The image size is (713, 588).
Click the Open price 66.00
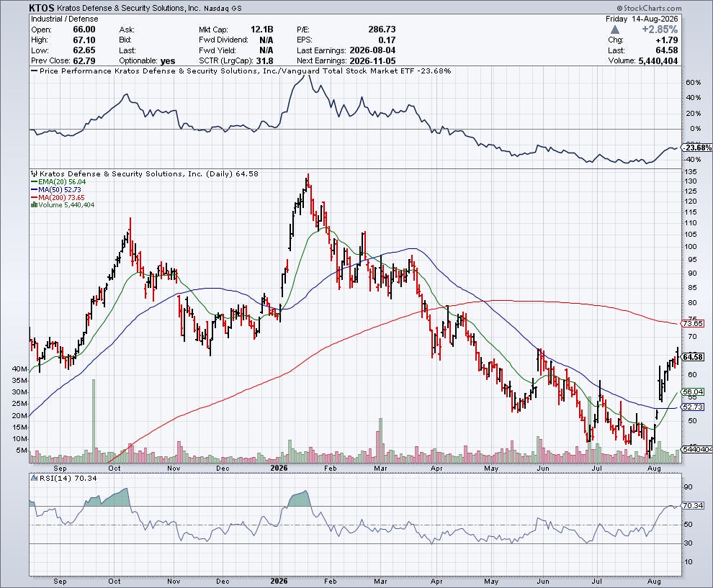(84, 30)
